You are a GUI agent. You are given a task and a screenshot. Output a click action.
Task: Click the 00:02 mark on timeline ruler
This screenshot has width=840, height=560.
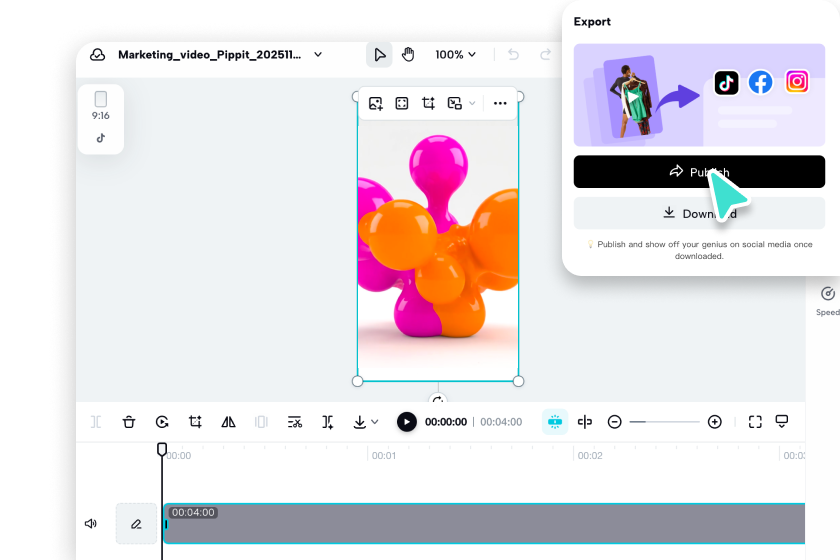click(x=590, y=456)
